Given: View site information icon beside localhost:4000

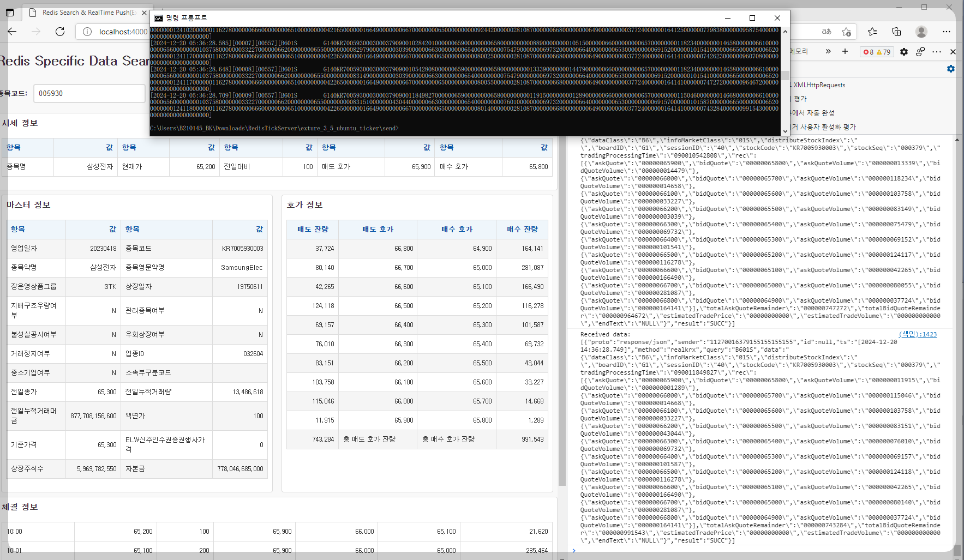Looking at the screenshot, I should 87,32.
